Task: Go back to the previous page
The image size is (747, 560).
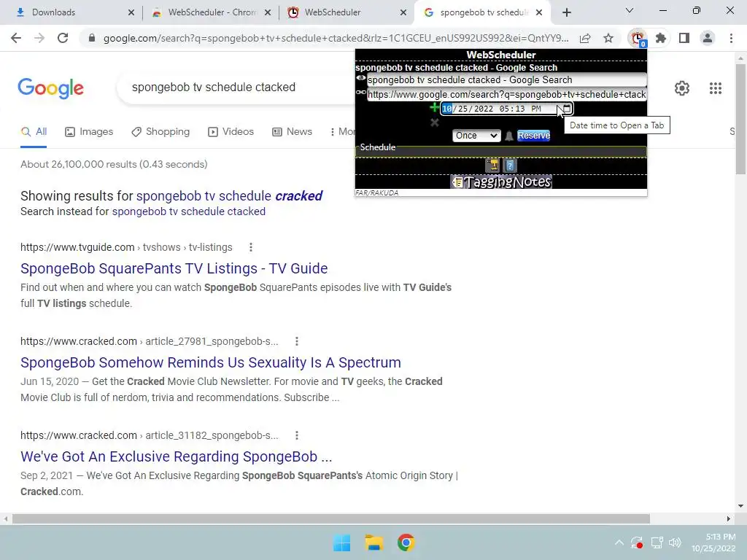Action: (x=16, y=38)
